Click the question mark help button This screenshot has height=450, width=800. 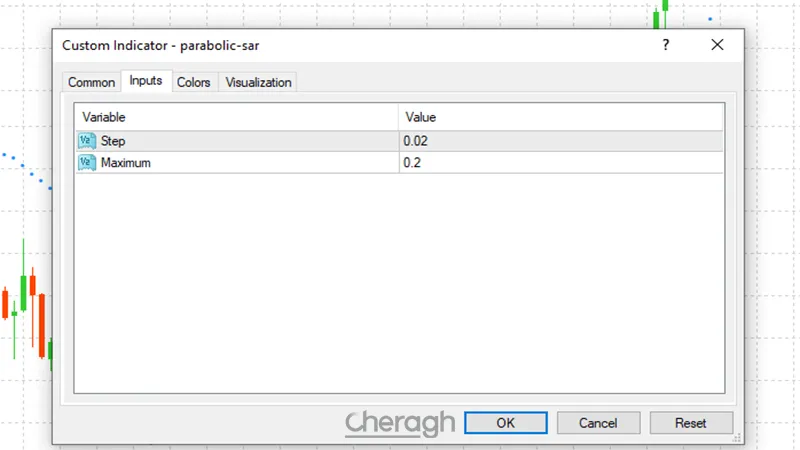pyautogui.click(x=666, y=45)
